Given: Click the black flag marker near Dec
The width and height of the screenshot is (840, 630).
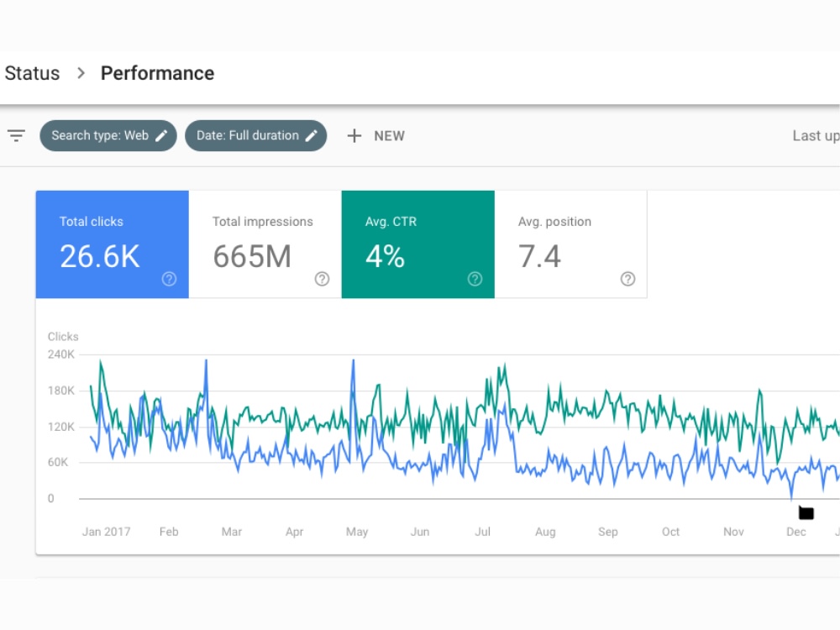Looking at the screenshot, I should pyautogui.click(x=806, y=512).
